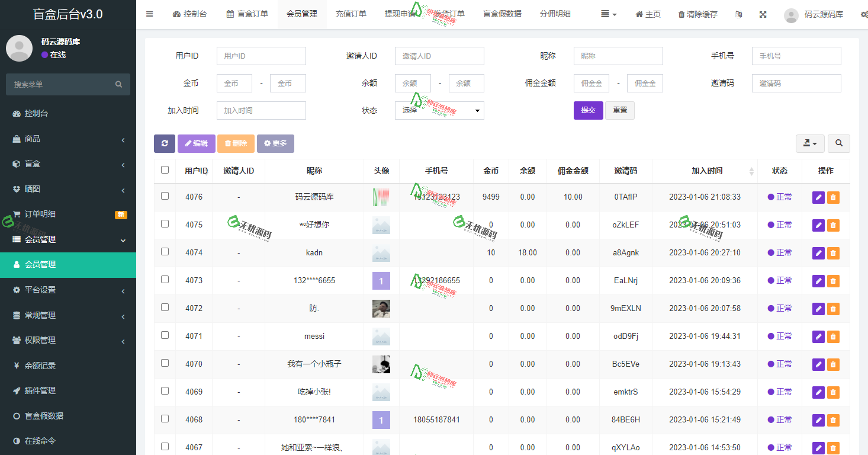The height and width of the screenshot is (455, 868).
Task: Open the 状态 selection dropdown
Action: [439, 110]
